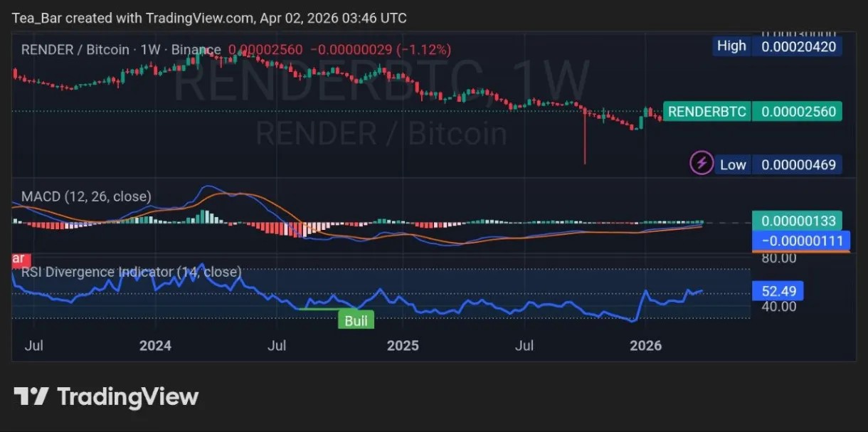Screen dimensions: 868x432
Task: Click the blue RSI value 52.49 tag
Action: tap(778, 290)
